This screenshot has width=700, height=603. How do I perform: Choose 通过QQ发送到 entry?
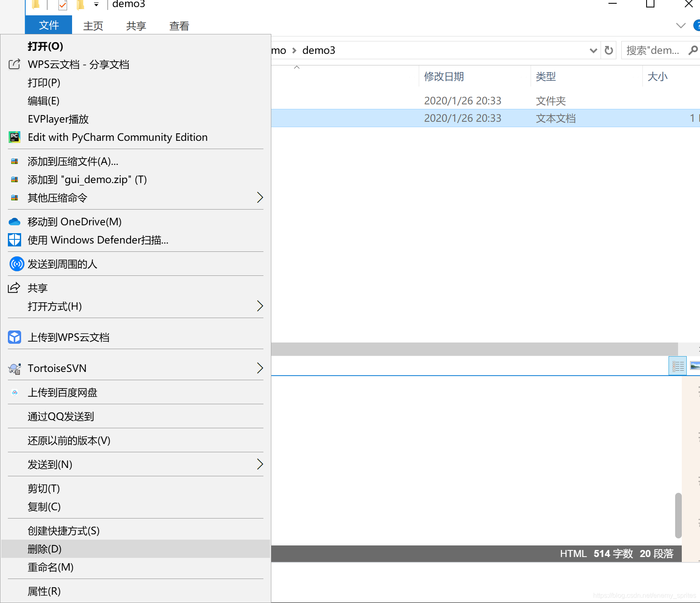coord(136,416)
